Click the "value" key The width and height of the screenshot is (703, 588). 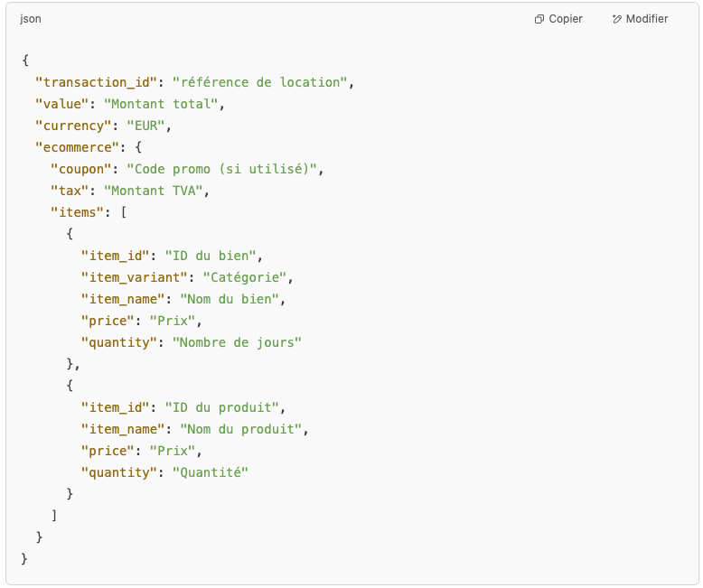pyautogui.click(x=61, y=104)
